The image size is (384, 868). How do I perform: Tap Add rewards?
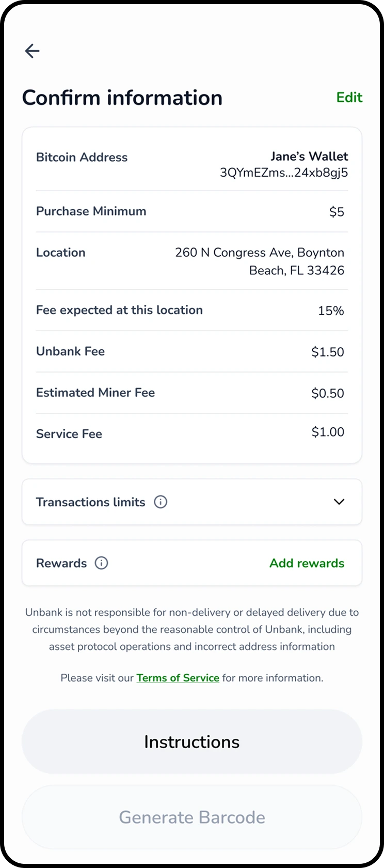pyautogui.click(x=307, y=563)
